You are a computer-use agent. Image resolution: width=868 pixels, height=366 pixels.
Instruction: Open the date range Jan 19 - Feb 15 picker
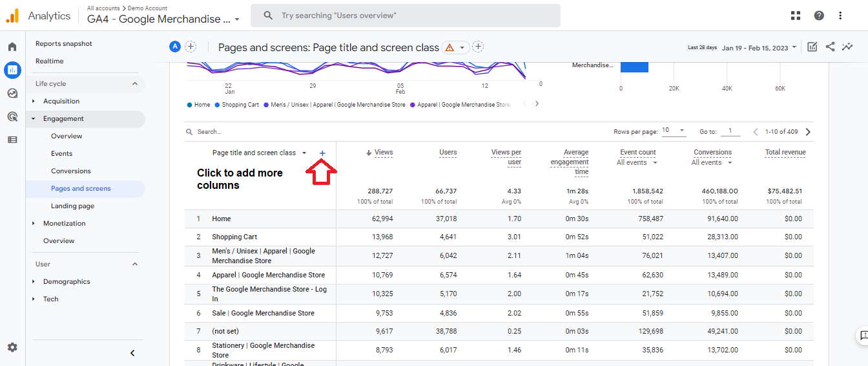[x=759, y=48]
